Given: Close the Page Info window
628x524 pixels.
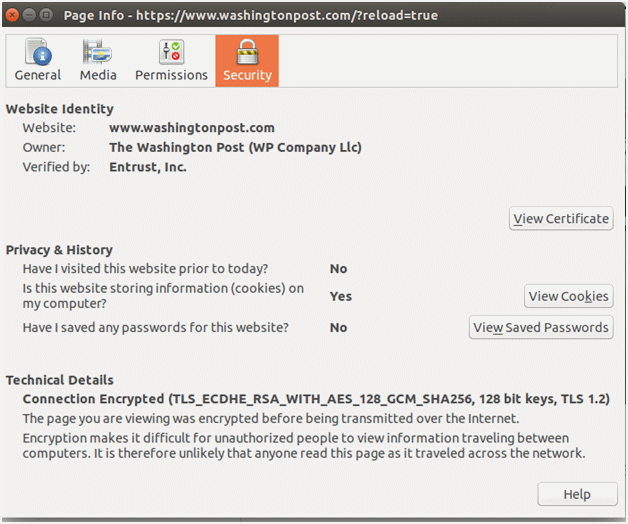Looking at the screenshot, I should point(12,15).
